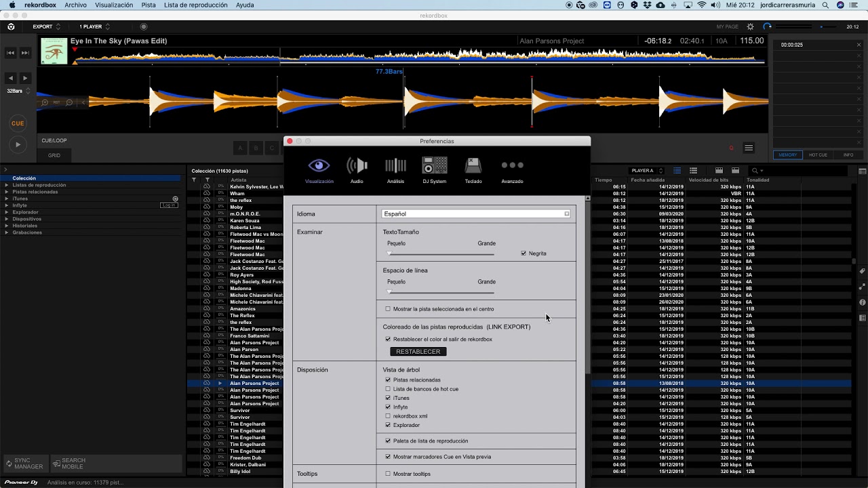Switch to blue detailed list view
This screenshot has height=488, width=868.
click(x=677, y=171)
